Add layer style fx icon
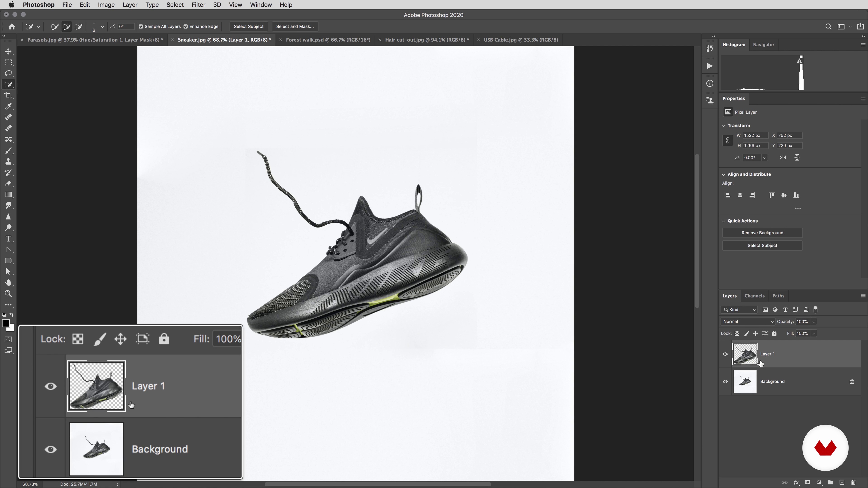The height and width of the screenshot is (488, 868). (796, 483)
